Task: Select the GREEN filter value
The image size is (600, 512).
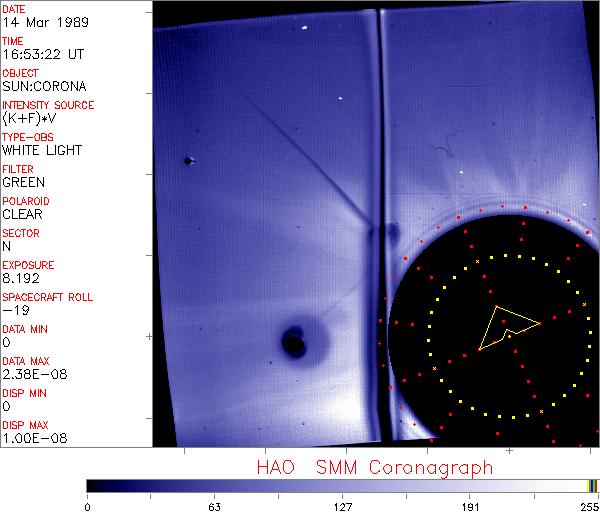Action: tap(23, 182)
